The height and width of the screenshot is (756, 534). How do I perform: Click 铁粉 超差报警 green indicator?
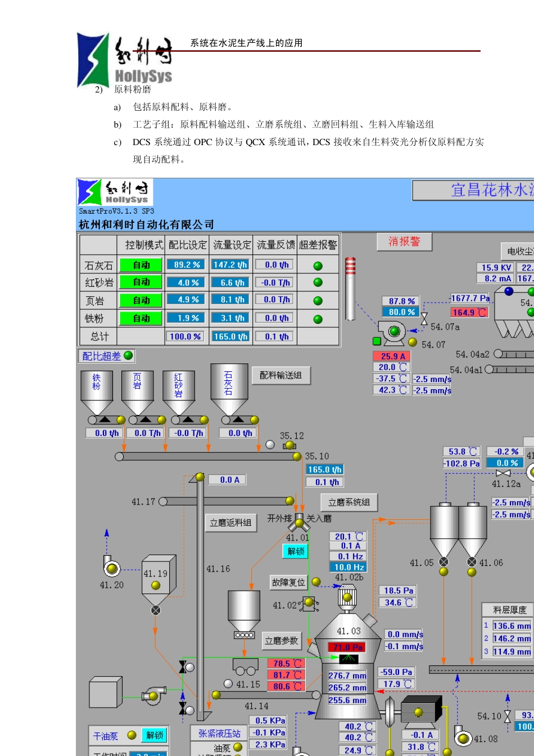(318, 319)
